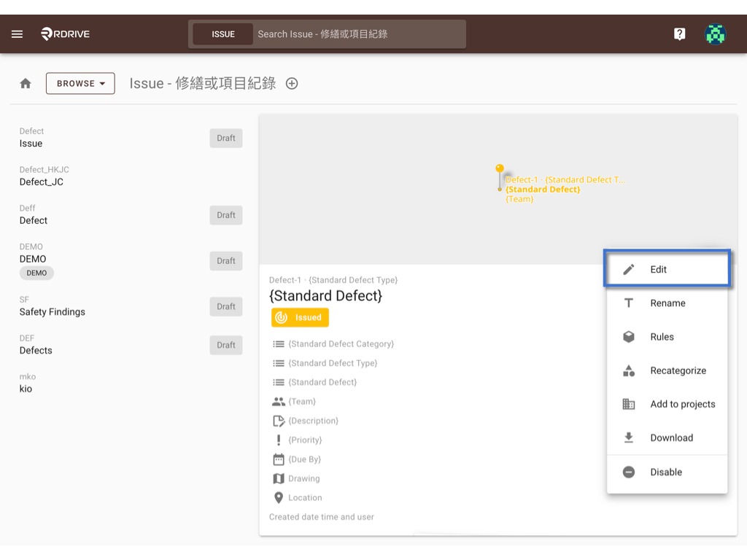Click the RDRIVE logo
The height and width of the screenshot is (560, 747).
click(x=65, y=34)
